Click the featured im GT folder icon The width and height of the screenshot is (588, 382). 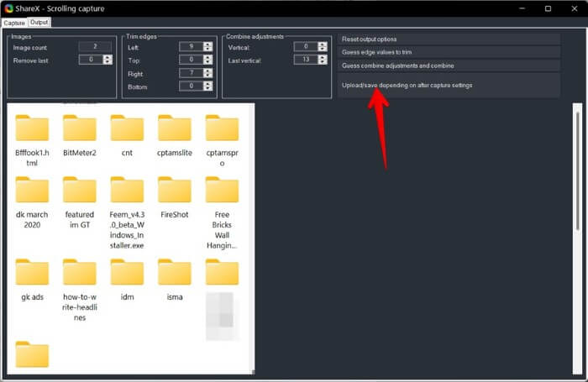coord(80,190)
